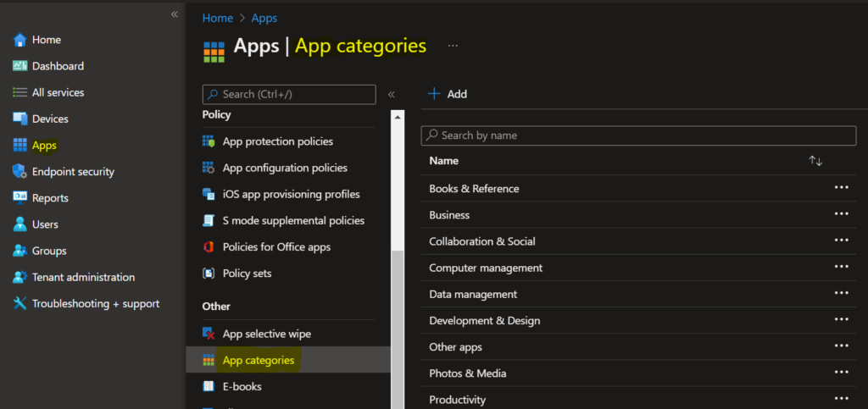Focus the Search by name field

tap(639, 135)
